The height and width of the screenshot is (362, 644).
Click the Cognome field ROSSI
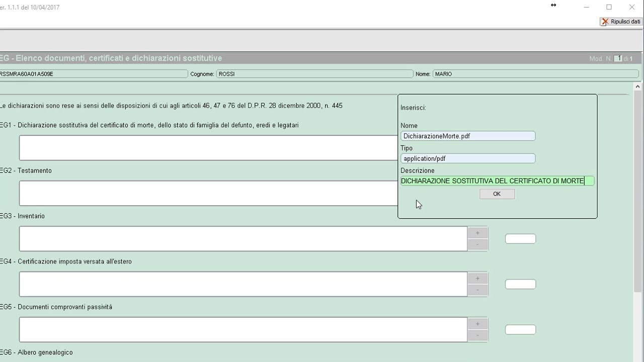point(314,74)
